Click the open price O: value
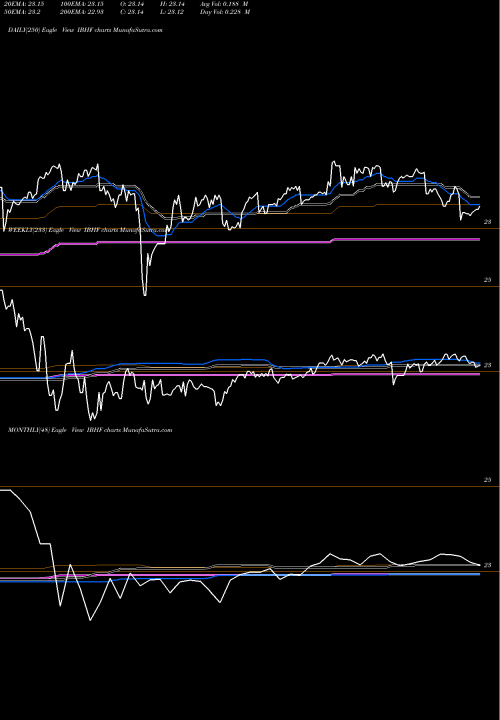 pyautogui.click(x=132, y=4)
